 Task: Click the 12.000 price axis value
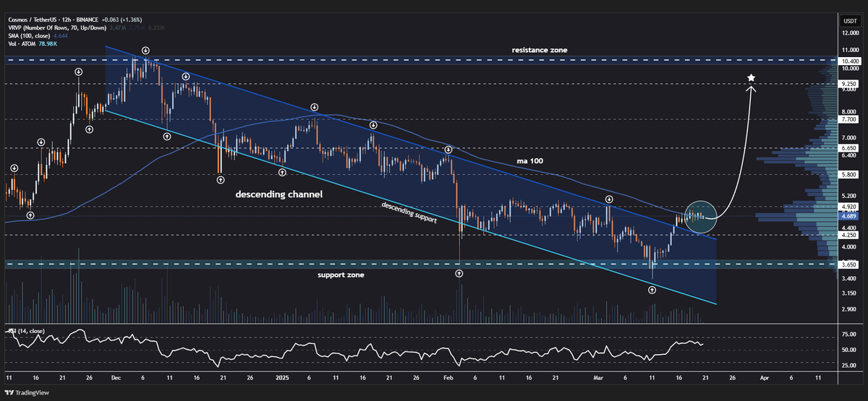(x=849, y=33)
